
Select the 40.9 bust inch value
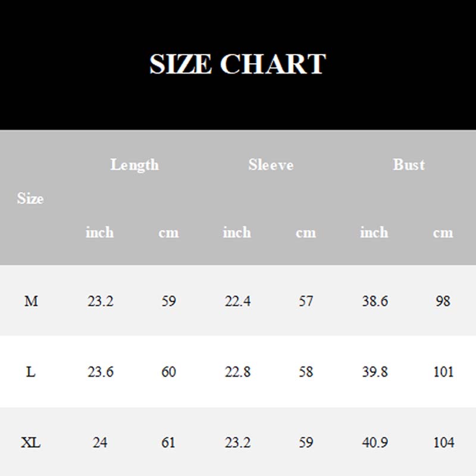(x=374, y=443)
